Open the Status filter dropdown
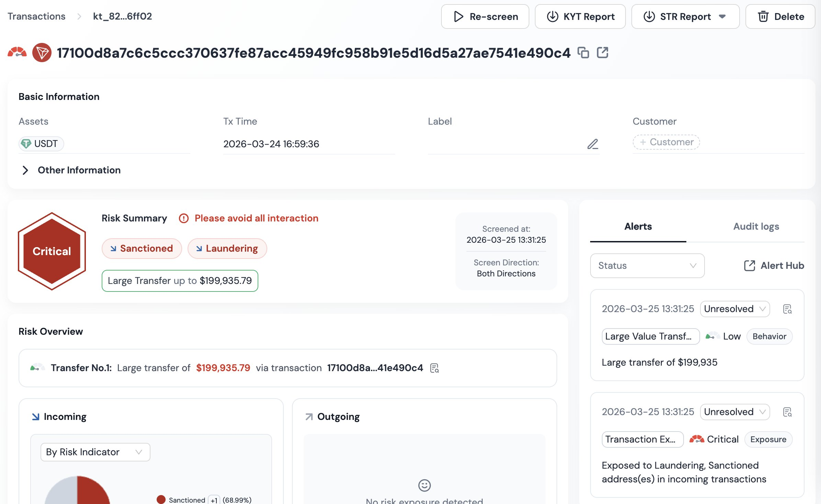The width and height of the screenshot is (821, 504). pos(647,266)
